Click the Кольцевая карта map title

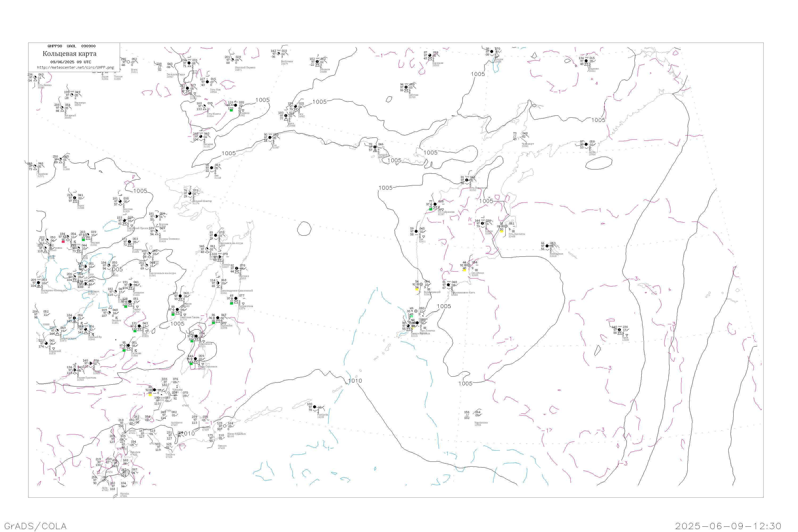69,54
